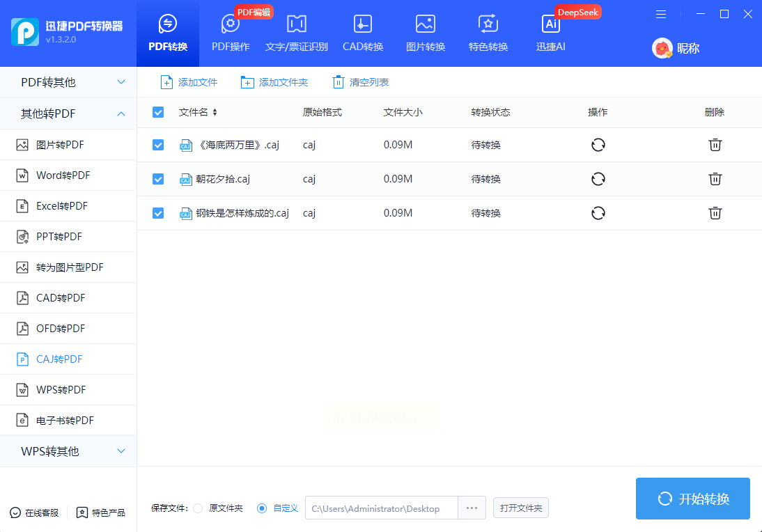Delete the 钢铁是怎样炼成的.caj file row
762x532 pixels.
pos(715,213)
